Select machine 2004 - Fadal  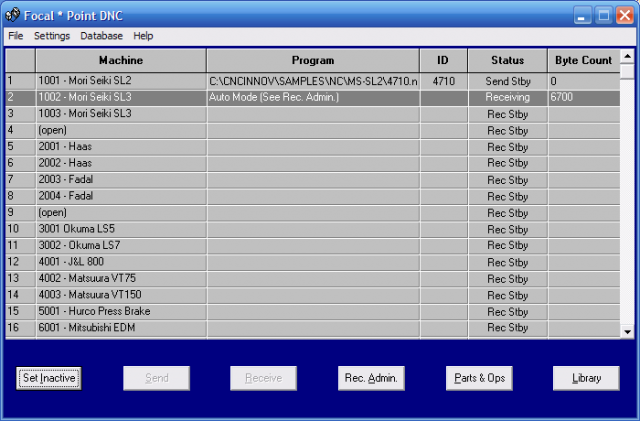[121, 196]
